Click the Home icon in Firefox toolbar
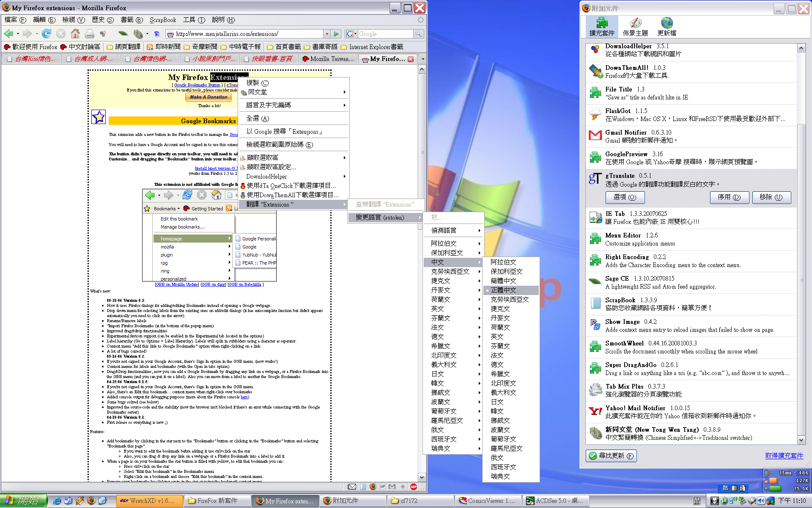The height and width of the screenshot is (508, 812). (x=75, y=33)
